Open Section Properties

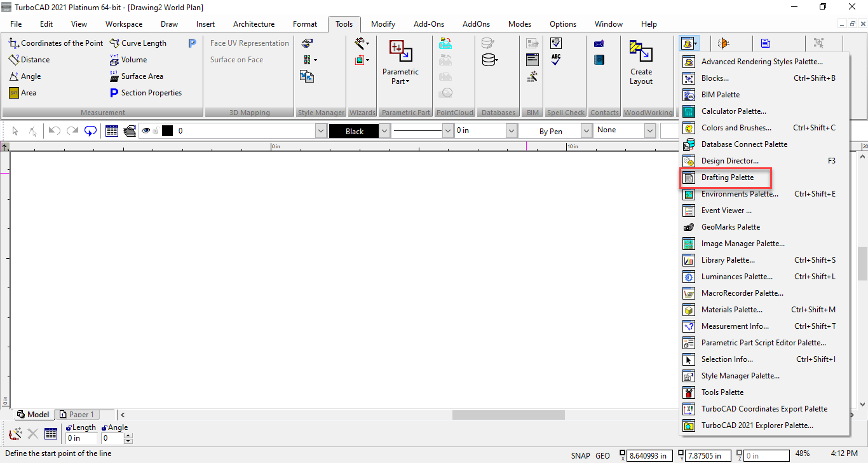[146, 93]
